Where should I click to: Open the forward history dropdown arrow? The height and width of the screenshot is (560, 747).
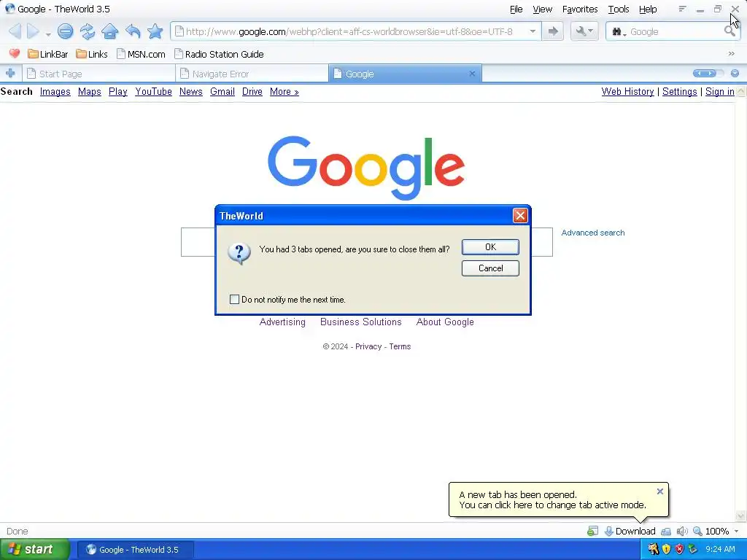coord(48,34)
